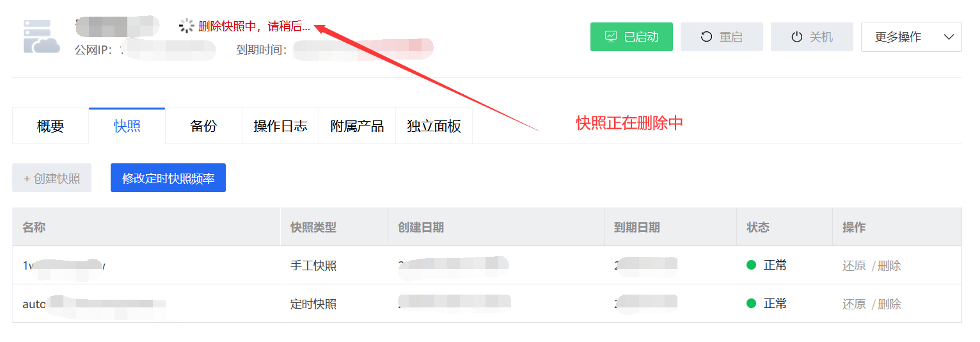Click the loading spinner icon
Image resolution: width=980 pixels, height=342 pixels.
(186, 26)
